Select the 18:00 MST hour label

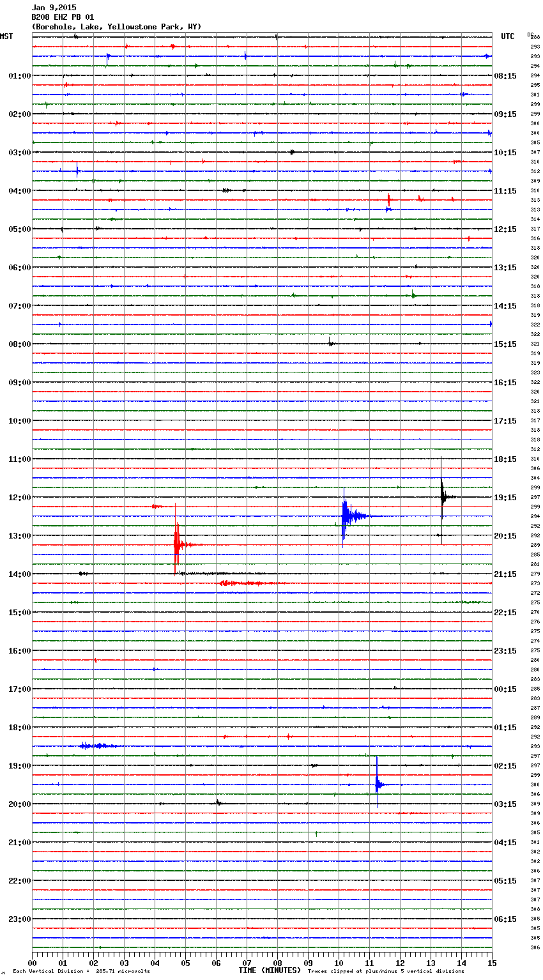[x=20, y=728]
